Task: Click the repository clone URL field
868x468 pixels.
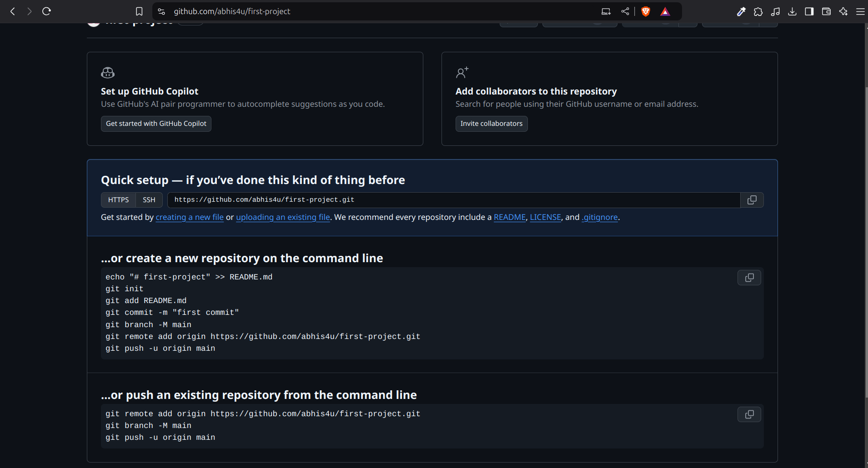Action: coord(454,200)
